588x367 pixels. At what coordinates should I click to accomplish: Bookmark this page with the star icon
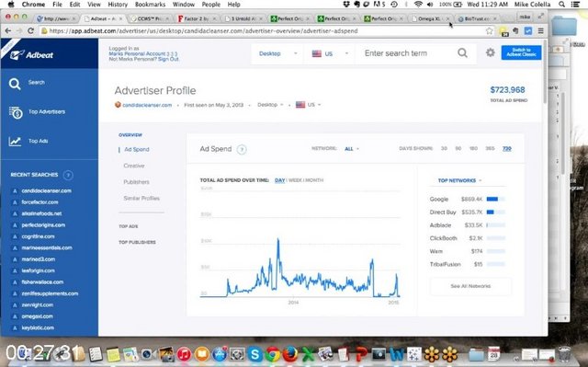[489, 30]
